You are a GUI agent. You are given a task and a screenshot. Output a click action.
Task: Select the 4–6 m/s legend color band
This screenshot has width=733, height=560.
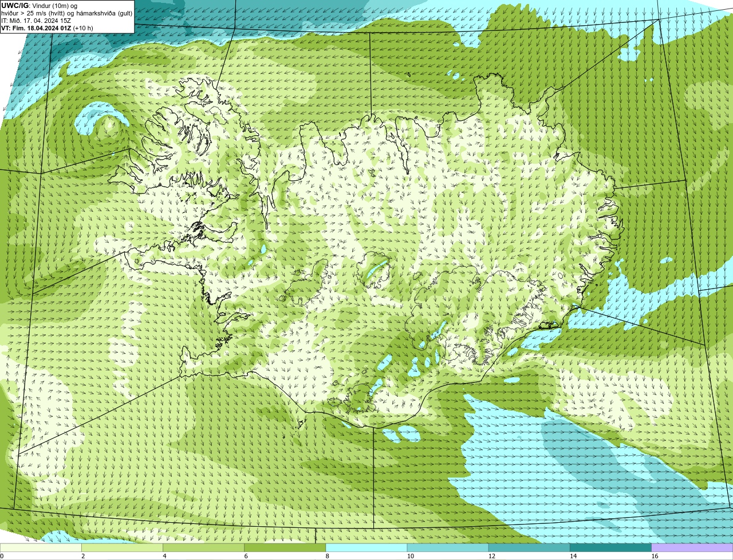204,547
